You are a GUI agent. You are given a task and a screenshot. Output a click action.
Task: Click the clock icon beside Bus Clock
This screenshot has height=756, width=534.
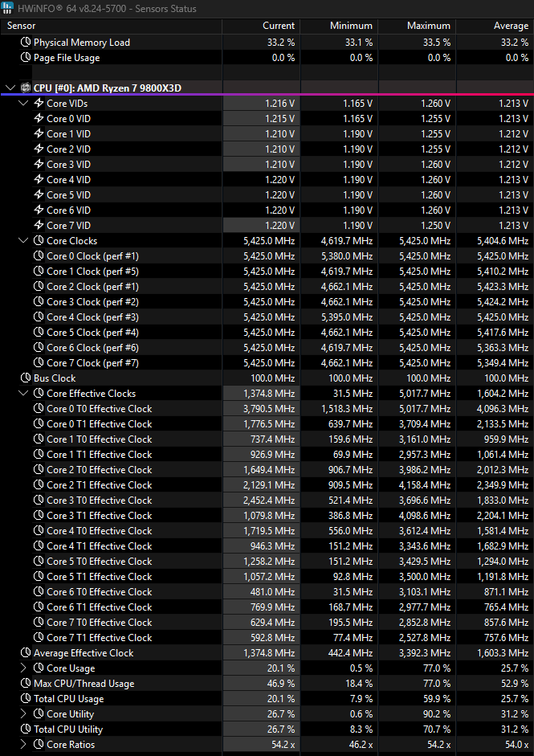click(x=26, y=378)
